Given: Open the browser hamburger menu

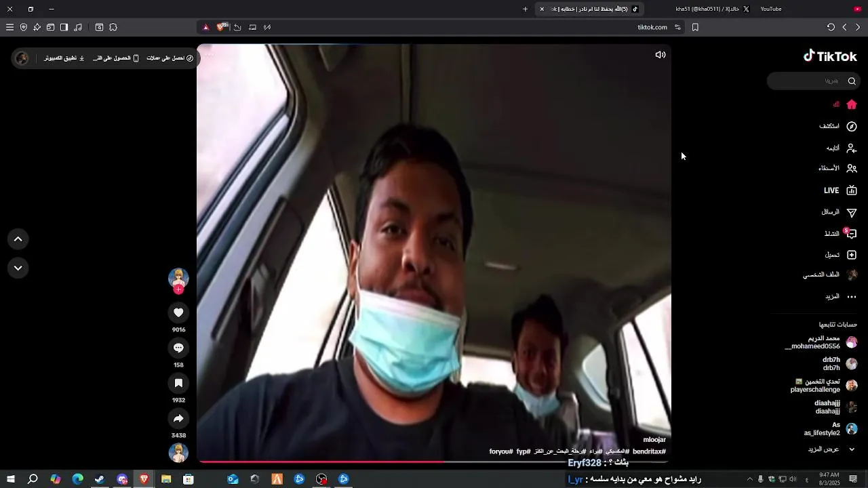Looking at the screenshot, I should click(x=9, y=27).
